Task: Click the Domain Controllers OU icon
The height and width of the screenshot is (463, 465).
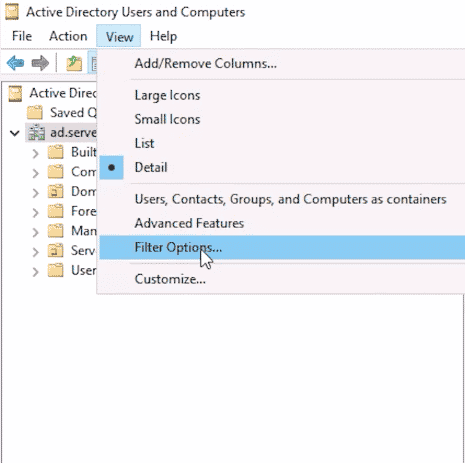Action: coord(55,191)
